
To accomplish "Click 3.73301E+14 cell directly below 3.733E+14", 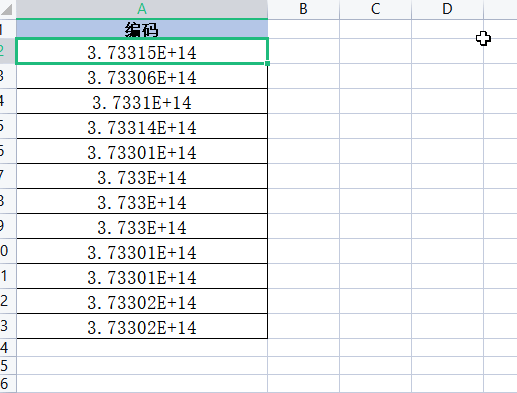I will click(142, 251).
